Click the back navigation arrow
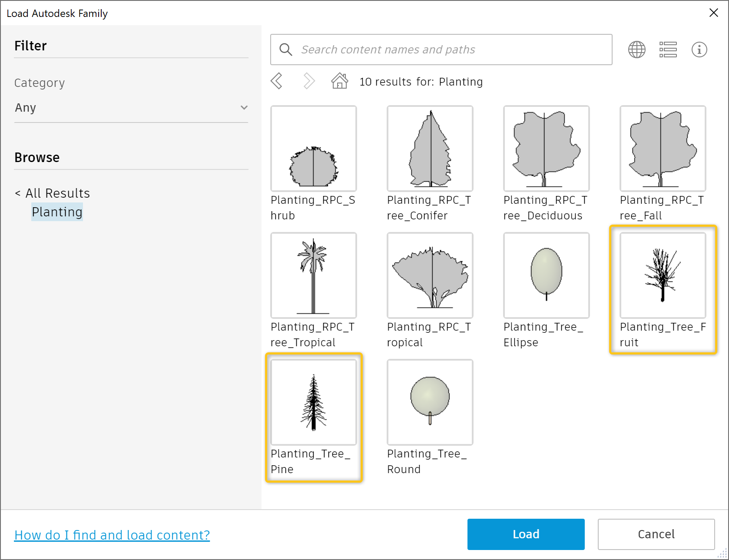 coord(277,81)
